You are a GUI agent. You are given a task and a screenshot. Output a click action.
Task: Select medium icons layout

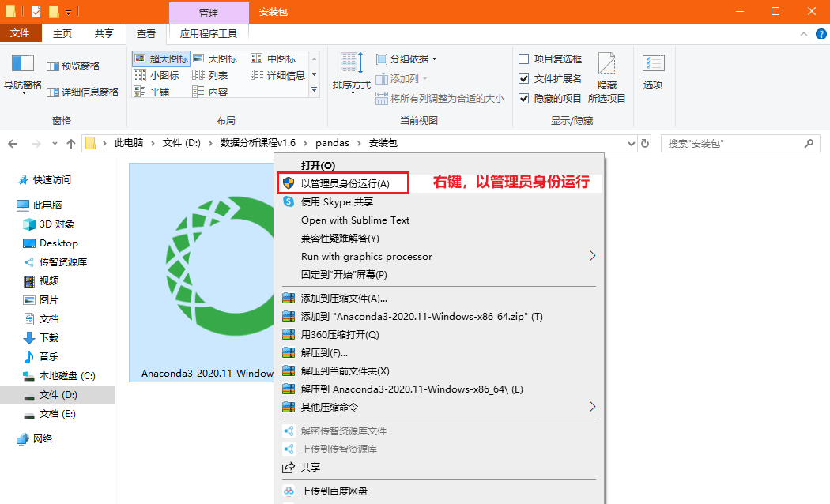(274, 58)
